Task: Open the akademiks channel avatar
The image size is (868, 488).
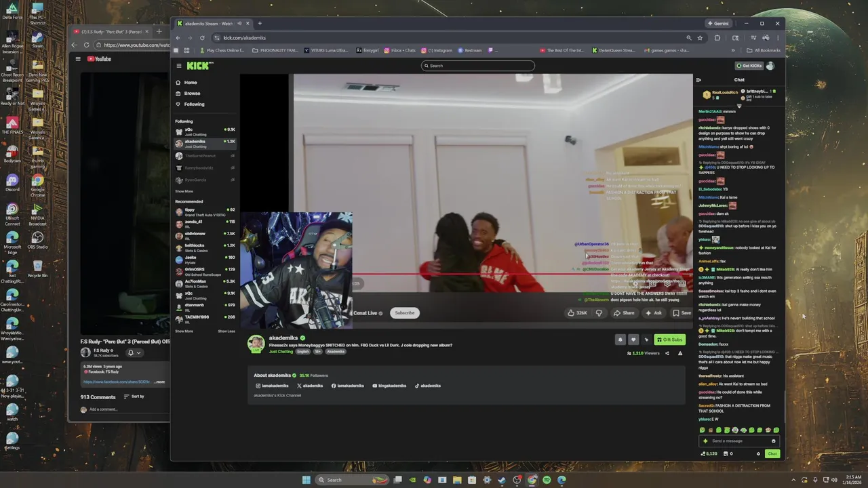Action: point(256,344)
